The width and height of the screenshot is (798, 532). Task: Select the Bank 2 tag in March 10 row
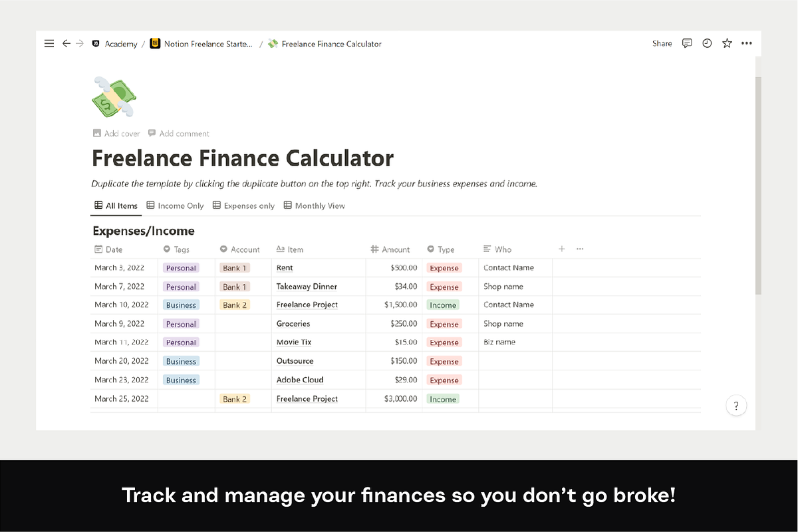235,305
